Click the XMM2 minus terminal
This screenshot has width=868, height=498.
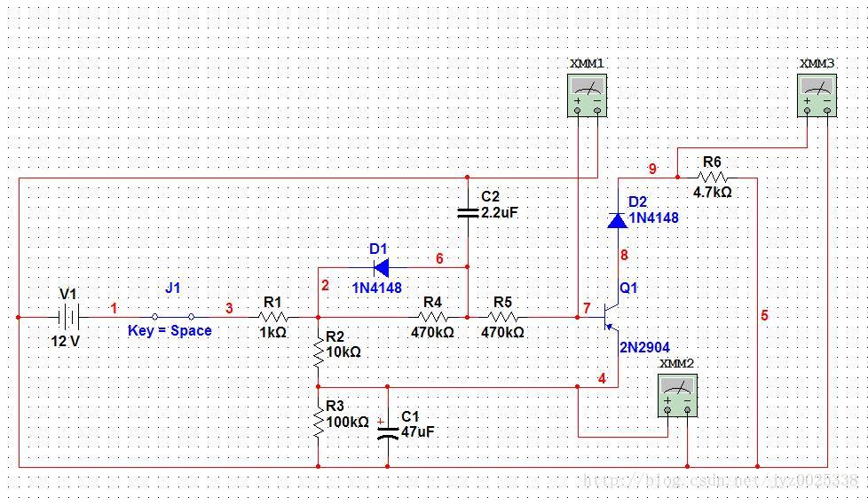(x=688, y=410)
